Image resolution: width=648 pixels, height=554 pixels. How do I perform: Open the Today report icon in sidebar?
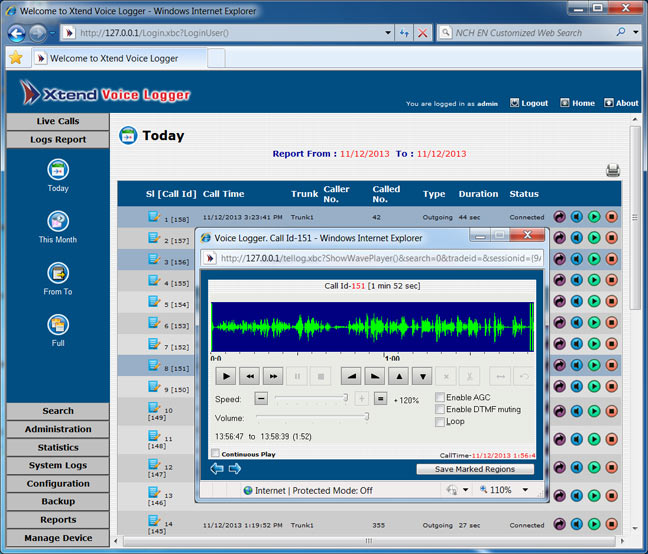pos(58,169)
